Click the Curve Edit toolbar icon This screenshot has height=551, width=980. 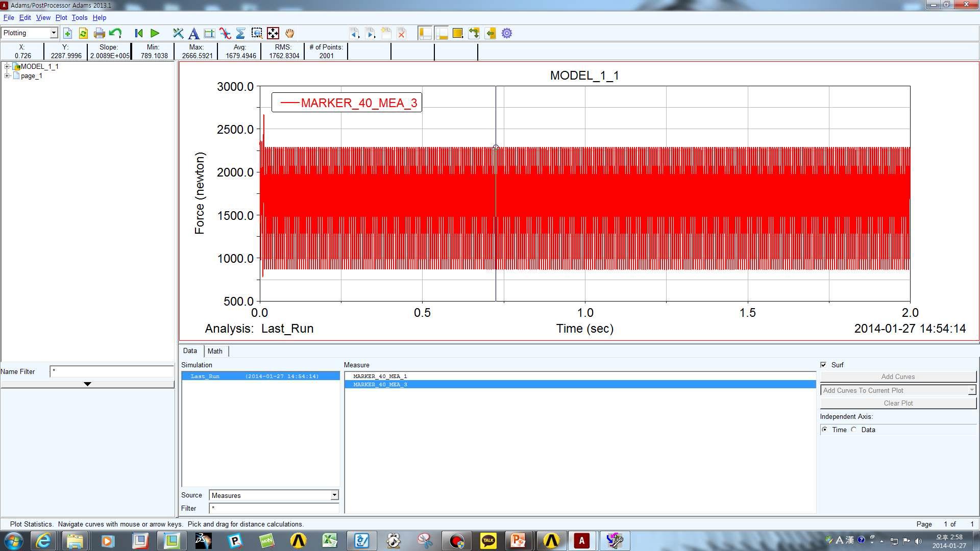point(209,34)
